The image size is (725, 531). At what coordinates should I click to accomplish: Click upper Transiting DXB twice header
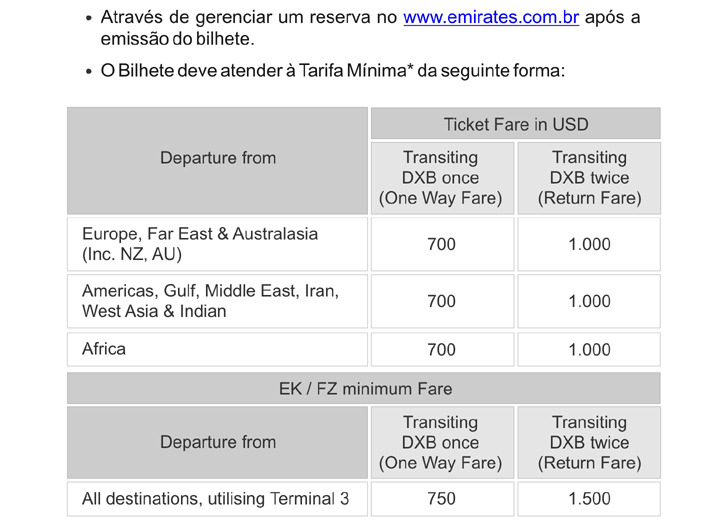[x=589, y=178]
